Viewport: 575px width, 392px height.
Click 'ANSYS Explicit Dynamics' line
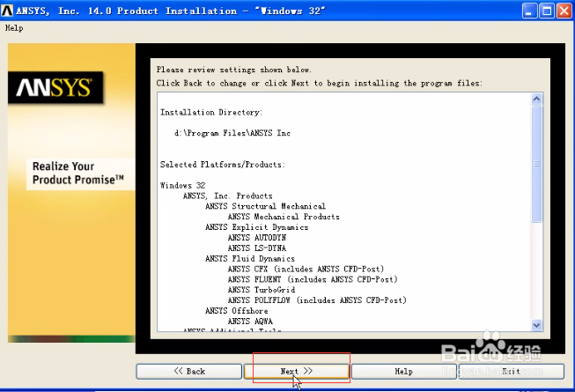click(x=257, y=227)
